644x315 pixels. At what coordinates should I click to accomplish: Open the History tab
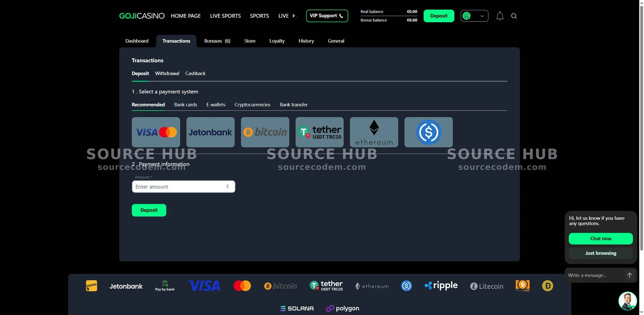[306, 41]
